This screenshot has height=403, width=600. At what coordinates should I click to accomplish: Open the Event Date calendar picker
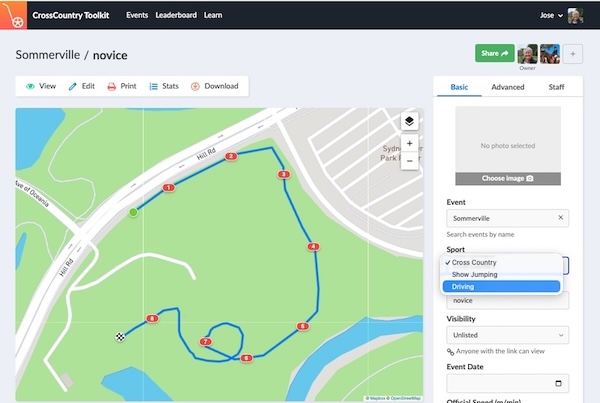click(558, 383)
